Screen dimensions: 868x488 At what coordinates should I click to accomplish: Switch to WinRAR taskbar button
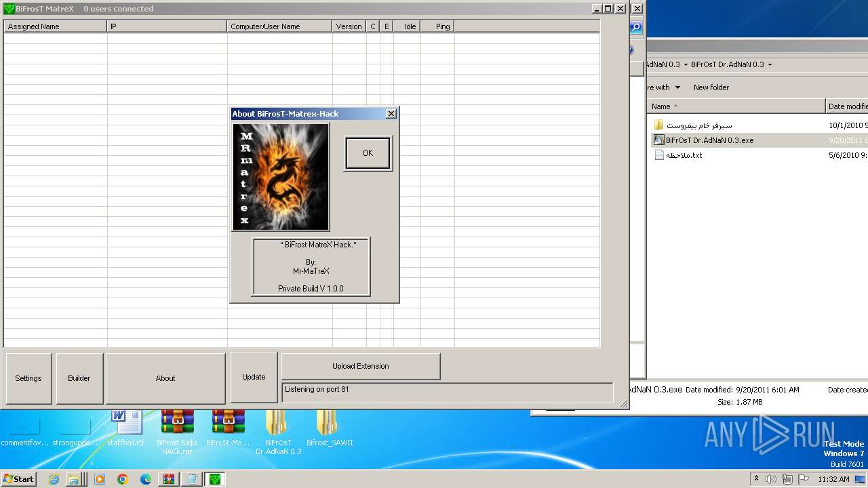(169, 479)
